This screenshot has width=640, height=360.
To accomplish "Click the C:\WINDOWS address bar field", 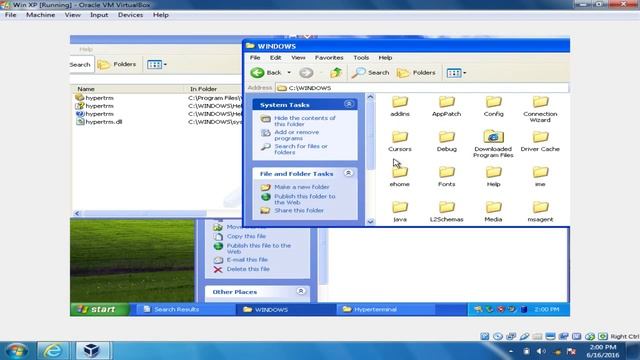I will [x=422, y=88].
